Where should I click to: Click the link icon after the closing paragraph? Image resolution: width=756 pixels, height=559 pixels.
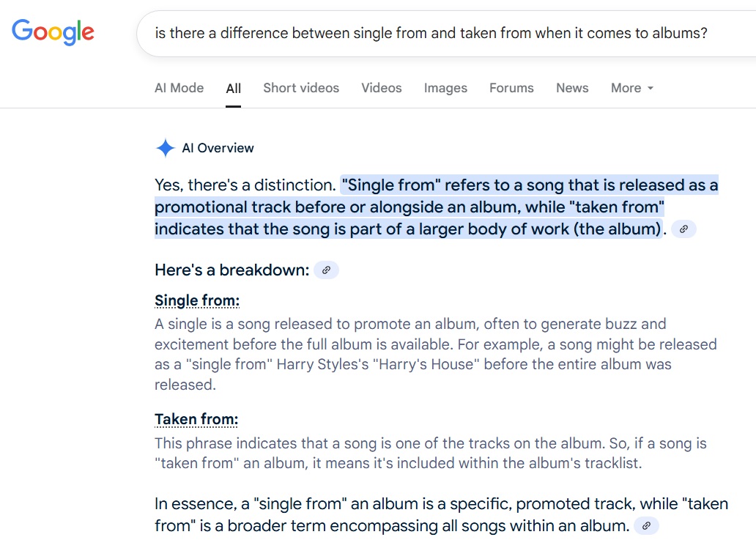[x=646, y=526]
